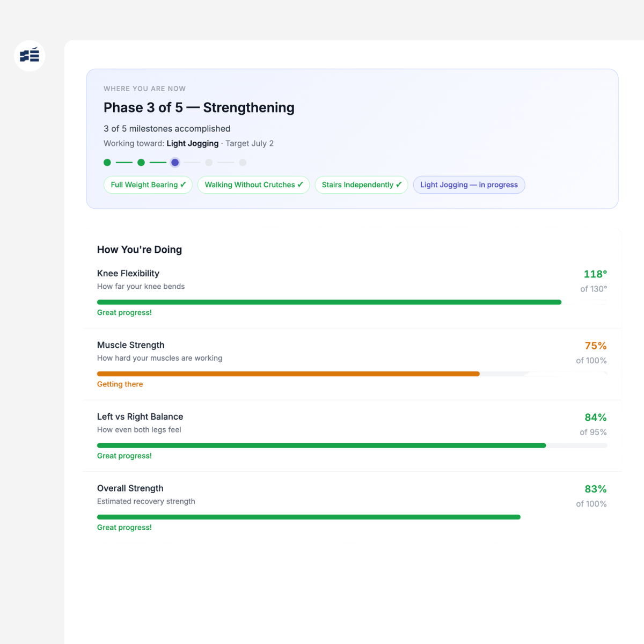Screen dimensions: 644x644
Task: Select the Walking Without Crutches milestone chip
Action: point(254,185)
